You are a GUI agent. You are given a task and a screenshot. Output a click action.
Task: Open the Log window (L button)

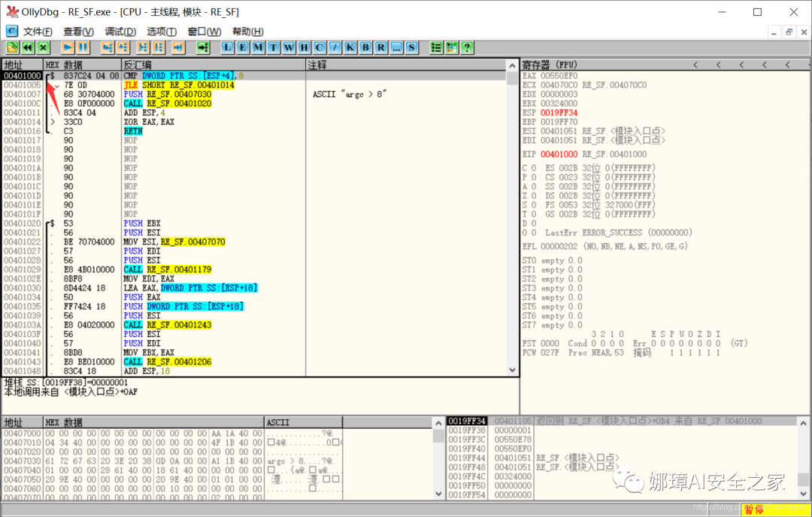tap(227, 47)
